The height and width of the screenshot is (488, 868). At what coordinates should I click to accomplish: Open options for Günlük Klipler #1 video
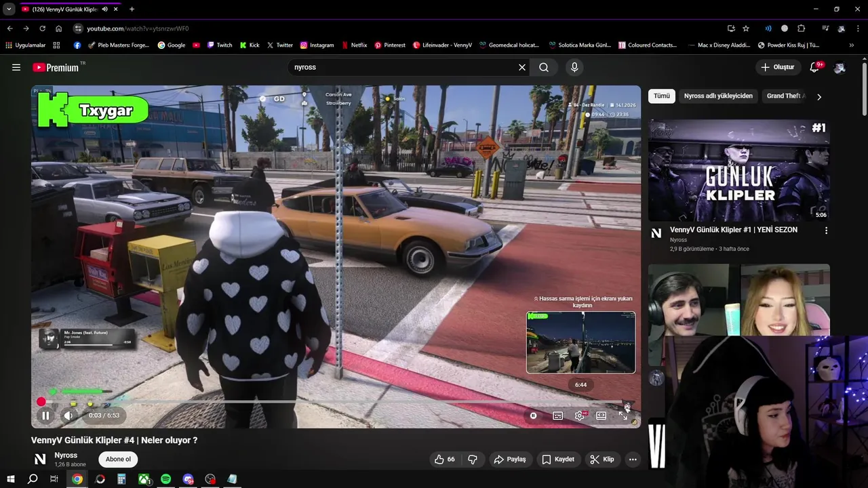826,230
